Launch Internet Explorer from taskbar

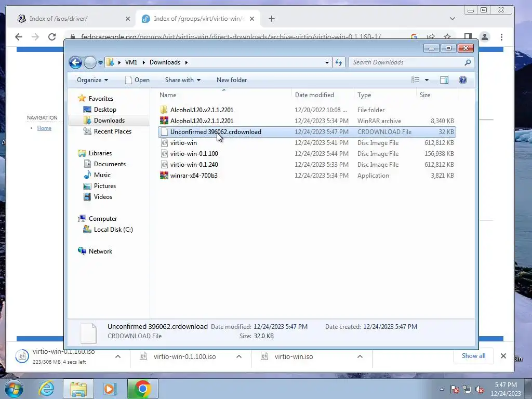pos(46,389)
